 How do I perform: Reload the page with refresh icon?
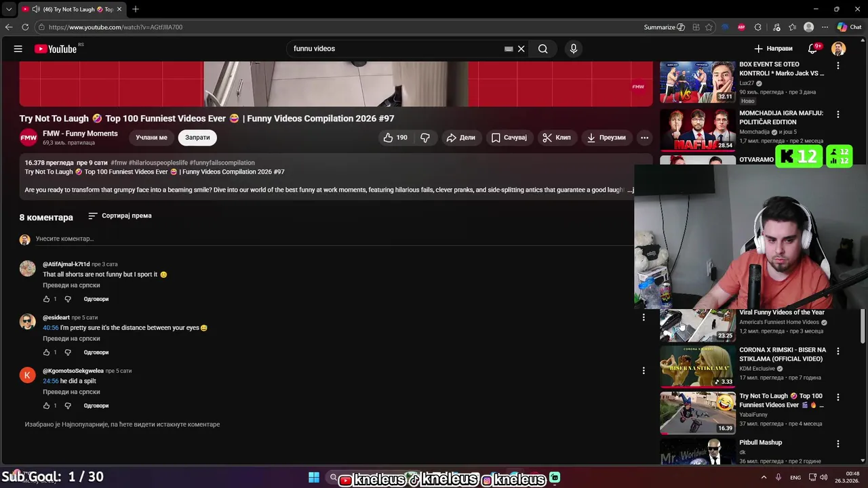click(25, 27)
